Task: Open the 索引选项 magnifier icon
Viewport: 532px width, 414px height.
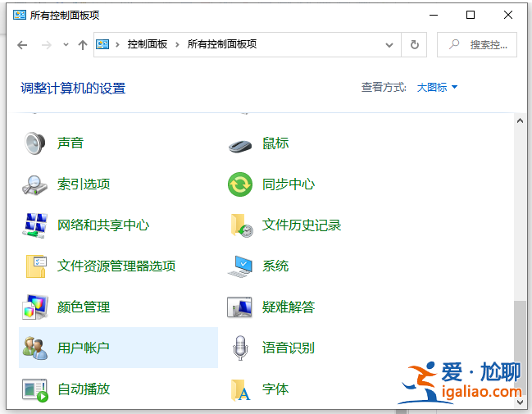Action: click(x=34, y=185)
